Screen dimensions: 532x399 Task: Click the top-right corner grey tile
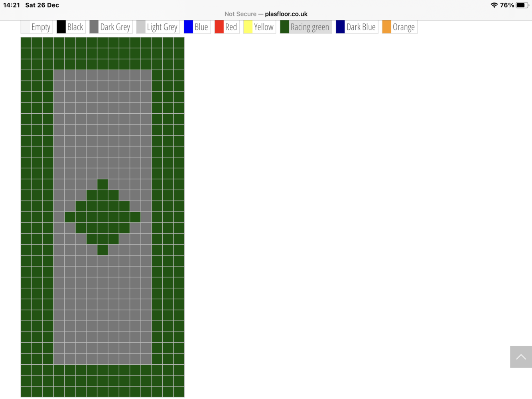click(x=146, y=75)
